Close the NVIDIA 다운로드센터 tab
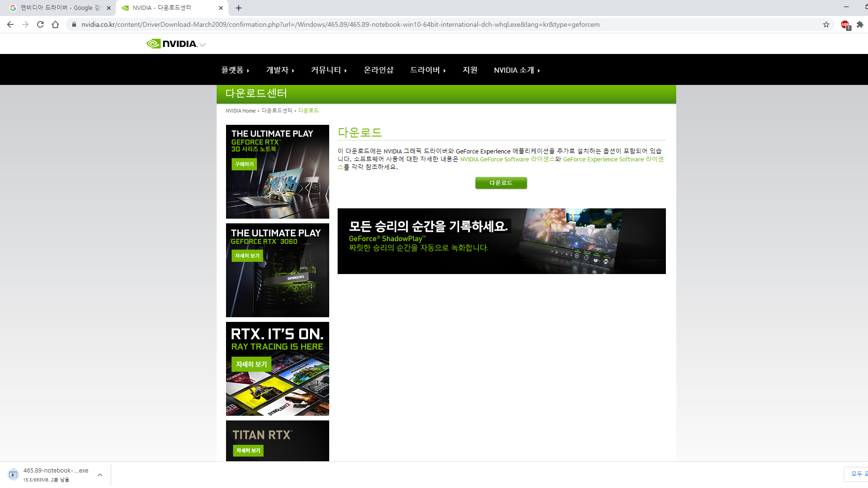The width and height of the screenshot is (868, 488). coord(221,8)
